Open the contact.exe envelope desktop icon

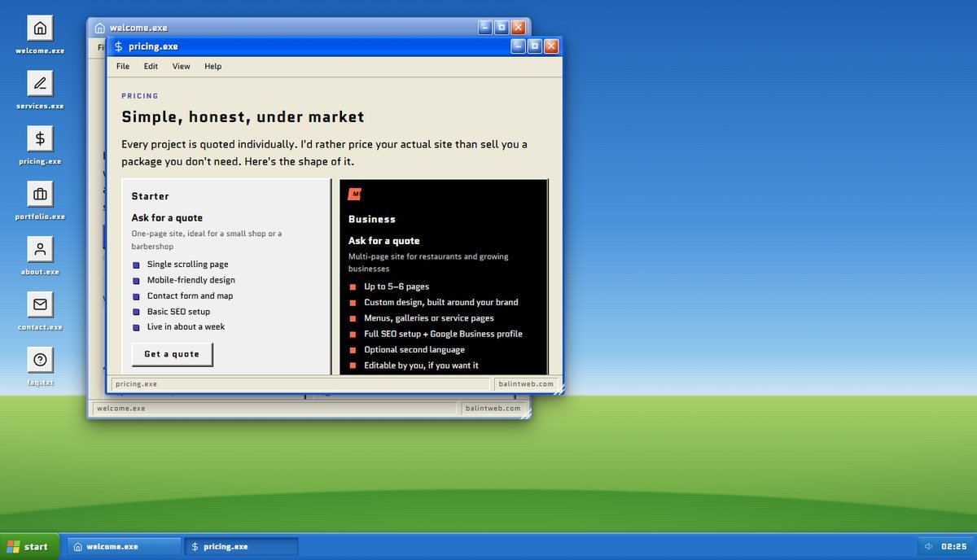tap(40, 312)
